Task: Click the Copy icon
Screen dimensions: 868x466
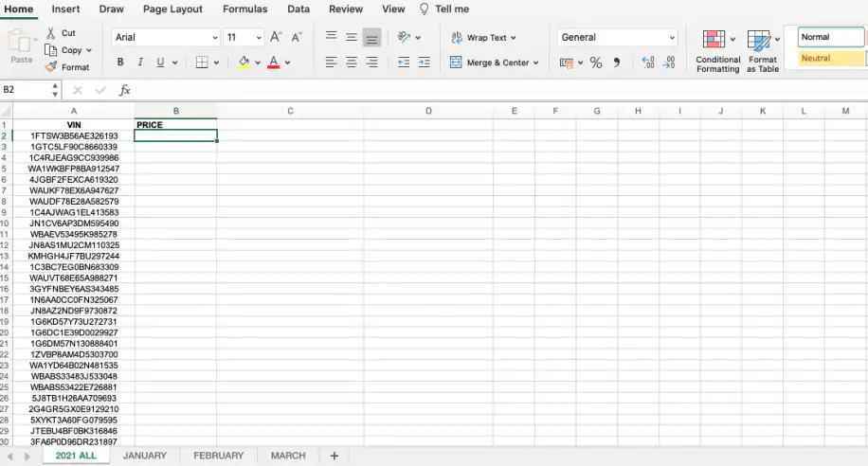Action: click(51, 50)
